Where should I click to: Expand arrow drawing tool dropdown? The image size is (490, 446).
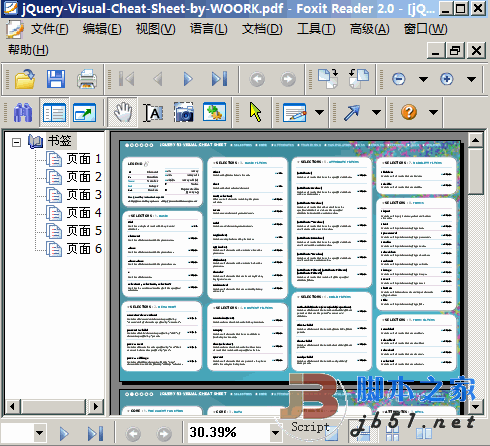pos(377,112)
